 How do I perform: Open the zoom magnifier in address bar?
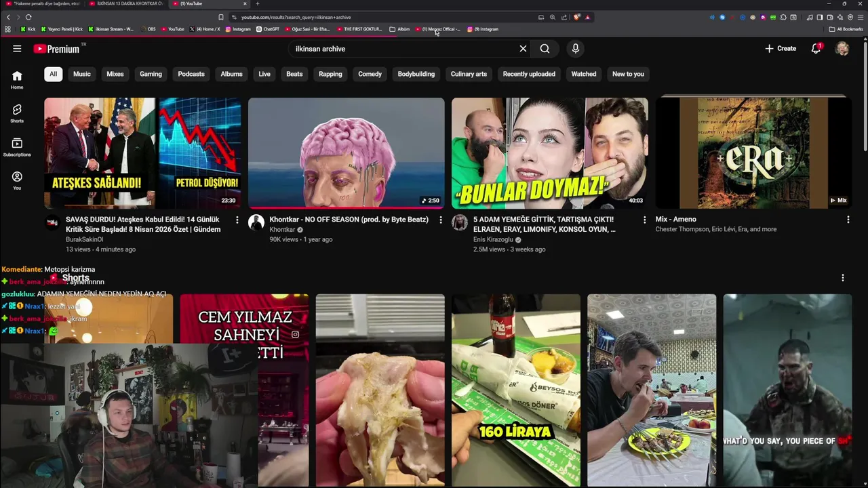coord(553,17)
